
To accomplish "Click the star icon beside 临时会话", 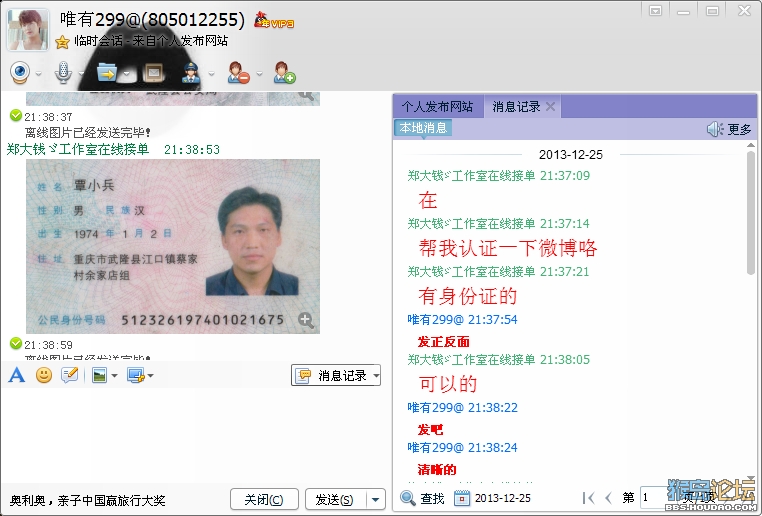I will point(62,42).
